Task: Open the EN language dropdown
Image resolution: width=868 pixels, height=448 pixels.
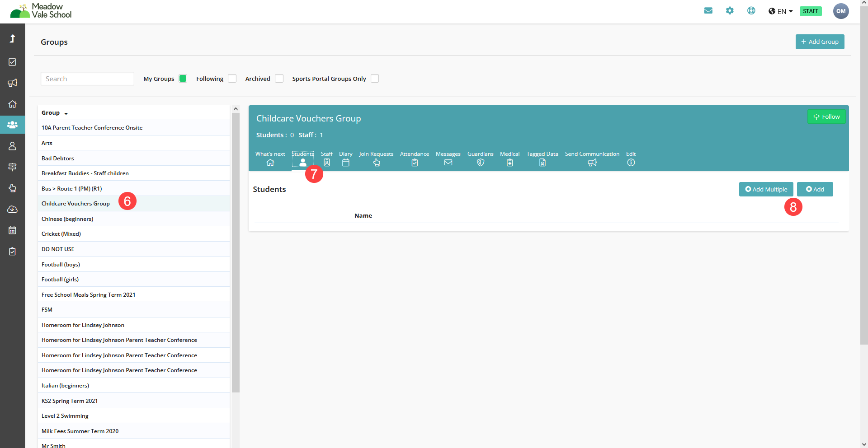Action: (x=781, y=11)
